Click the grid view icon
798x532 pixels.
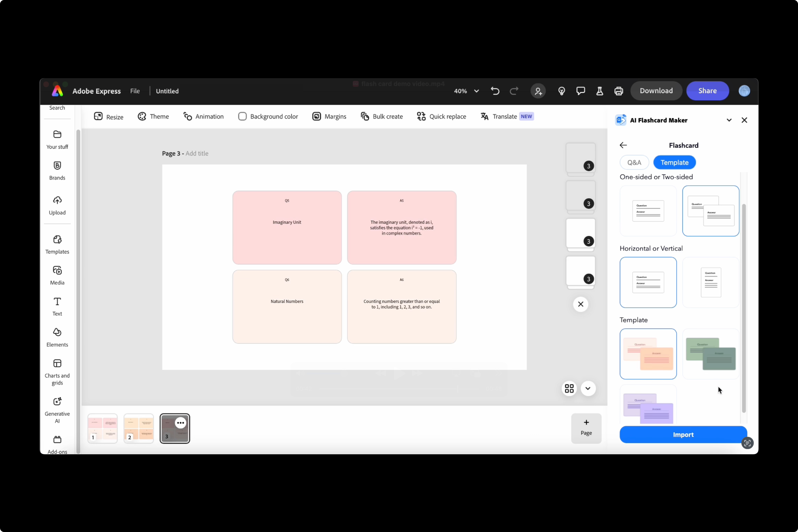coord(569,388)
